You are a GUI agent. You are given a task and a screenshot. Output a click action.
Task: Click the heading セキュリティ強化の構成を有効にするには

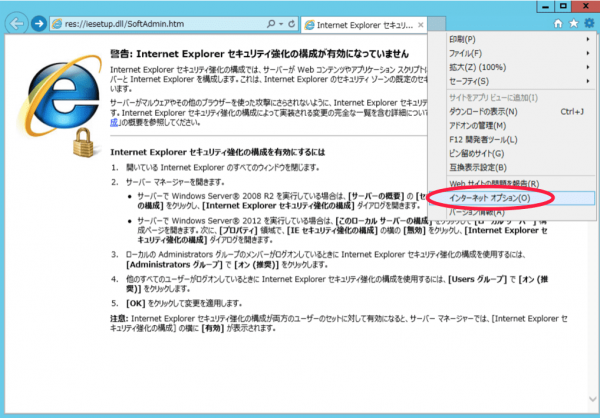218,152
